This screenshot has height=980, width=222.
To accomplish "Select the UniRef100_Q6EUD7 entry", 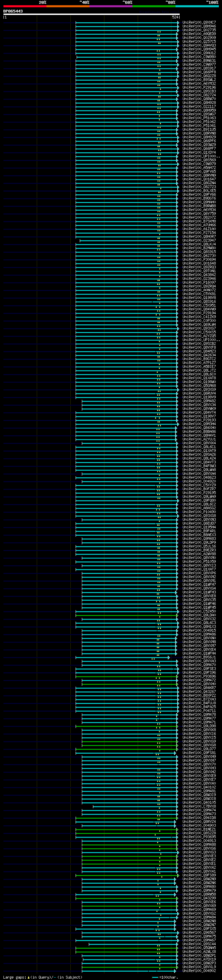I will coord(199,523).
